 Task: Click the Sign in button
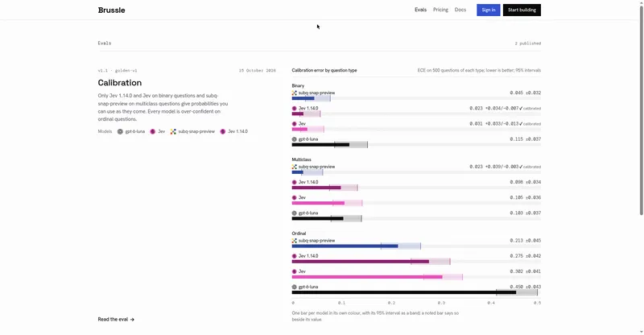(x=489, y=10)
